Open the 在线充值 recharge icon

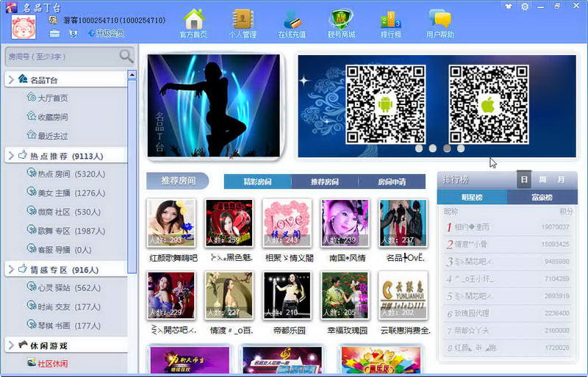292,20
